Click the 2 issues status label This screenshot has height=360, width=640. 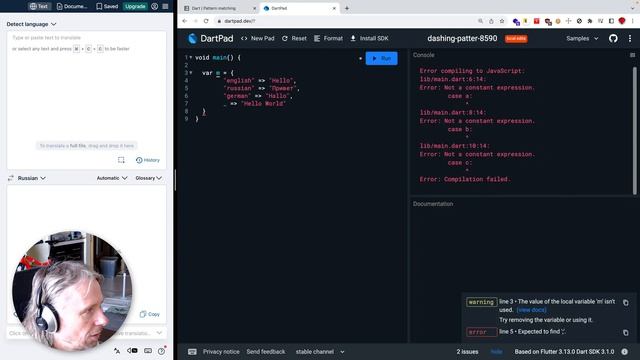click(x=467, y=351)
